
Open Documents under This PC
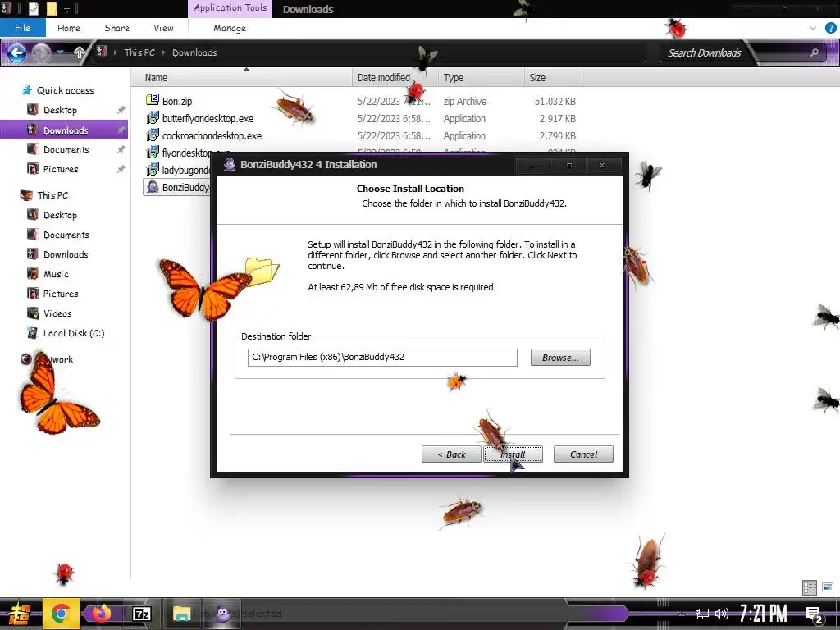pyautogui.click(x=66, y=235)
